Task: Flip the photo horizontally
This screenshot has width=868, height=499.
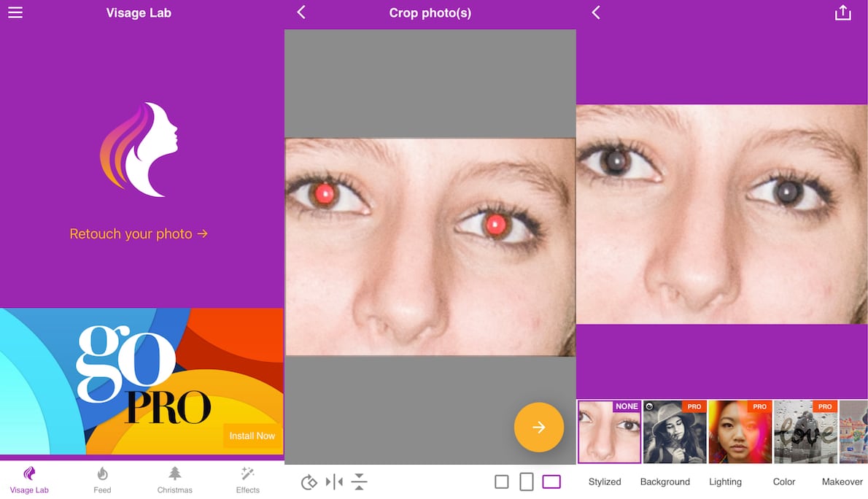Action: click(x=334, y=481)
